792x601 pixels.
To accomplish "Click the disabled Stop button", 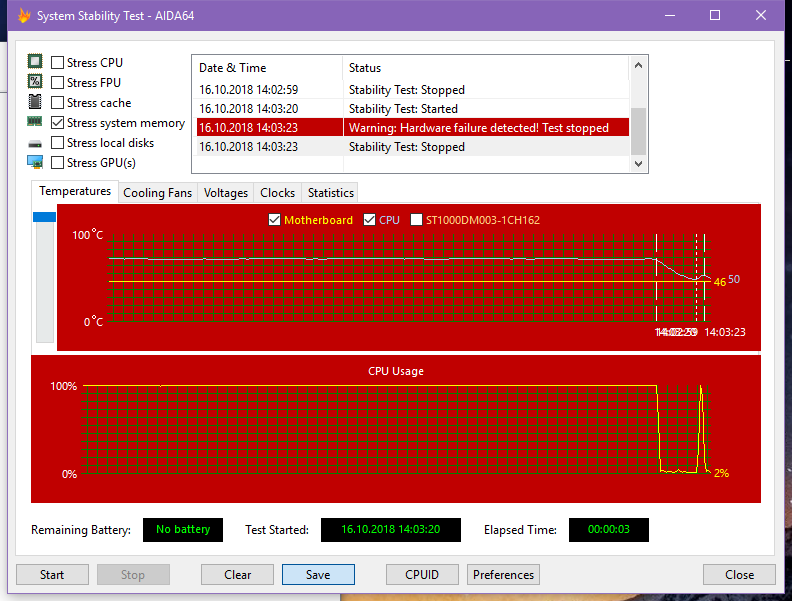I will click(133, 575).
